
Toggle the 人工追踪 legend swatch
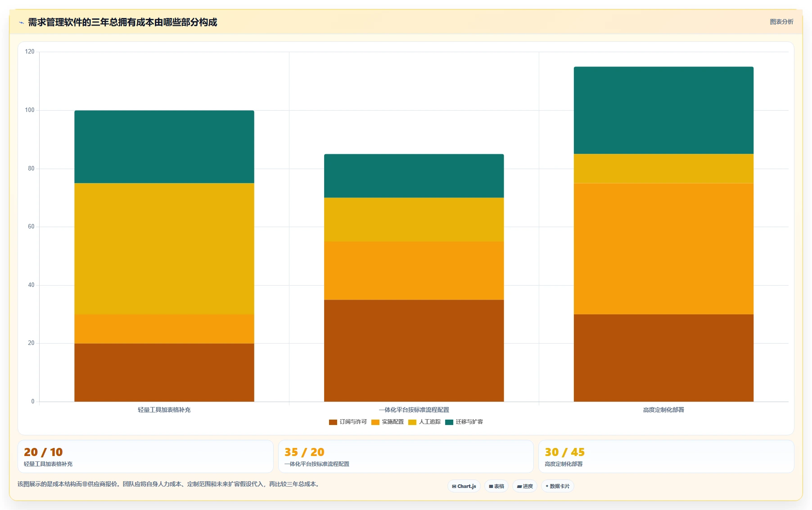pyautogui.click(x=412, y=422)
